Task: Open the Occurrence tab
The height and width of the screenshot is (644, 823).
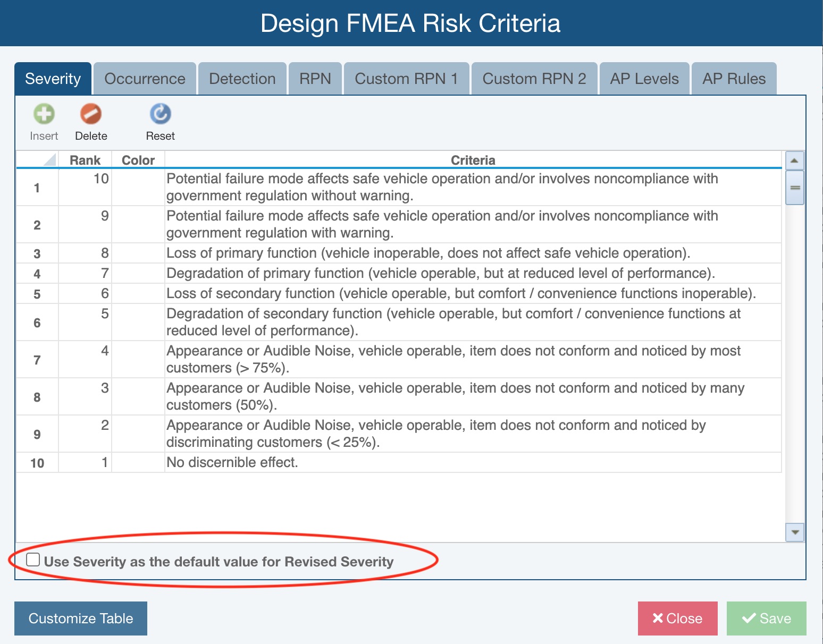Action: click(x=145, y=79)
